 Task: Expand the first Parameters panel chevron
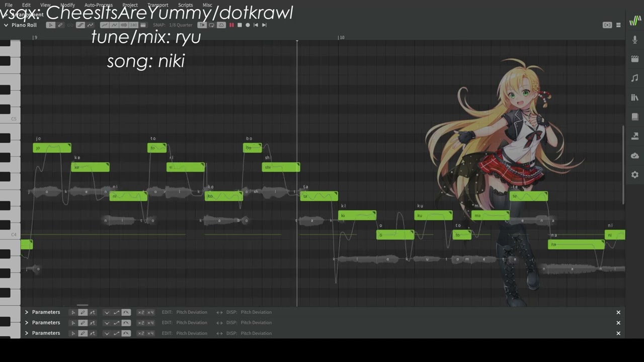click(x=27, y=312)
